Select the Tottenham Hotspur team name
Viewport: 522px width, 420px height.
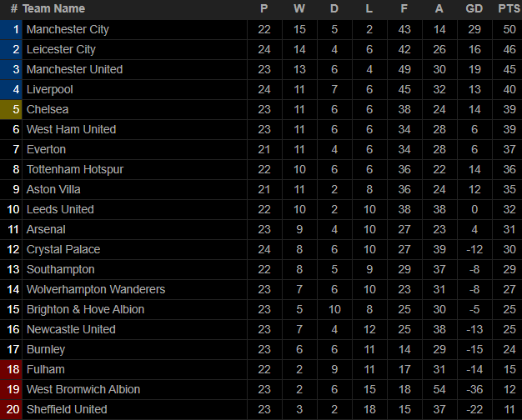[x=75, y=169]
